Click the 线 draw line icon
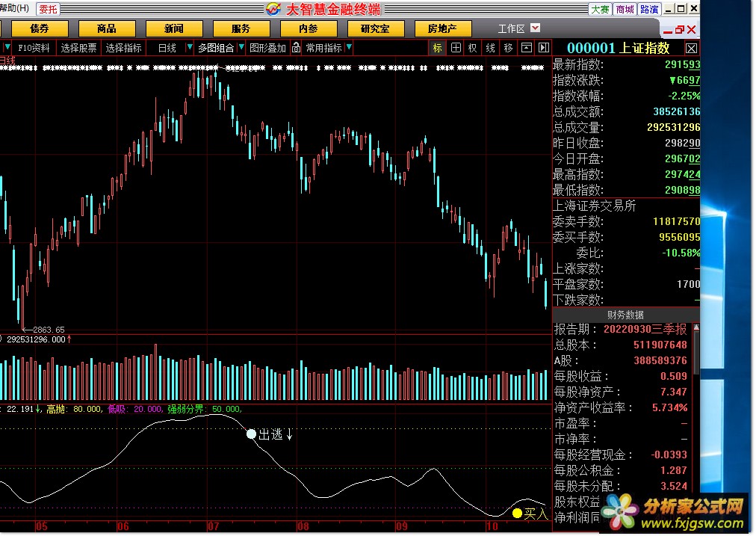The width and height of the screenshot is (756, 536). [x=490, y=48]
